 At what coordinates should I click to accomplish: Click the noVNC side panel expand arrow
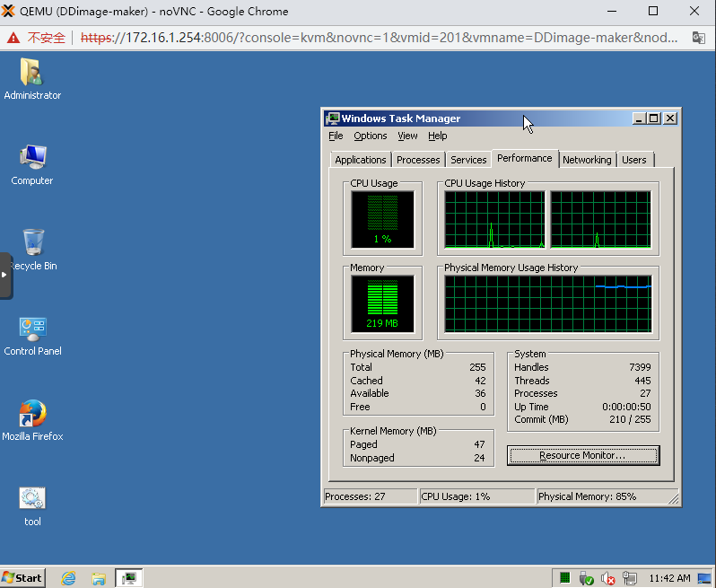tap(5, 275)
